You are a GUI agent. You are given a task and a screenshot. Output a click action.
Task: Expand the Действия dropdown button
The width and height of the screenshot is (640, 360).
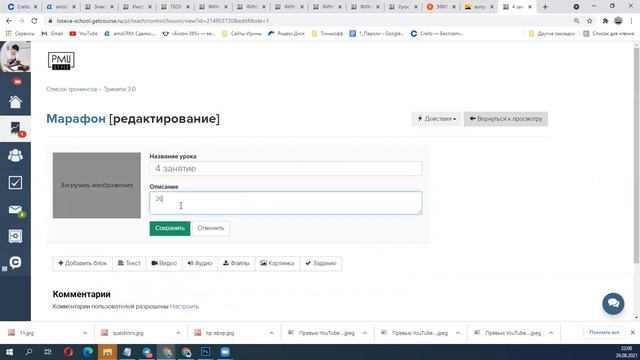(x=436, y=119)
